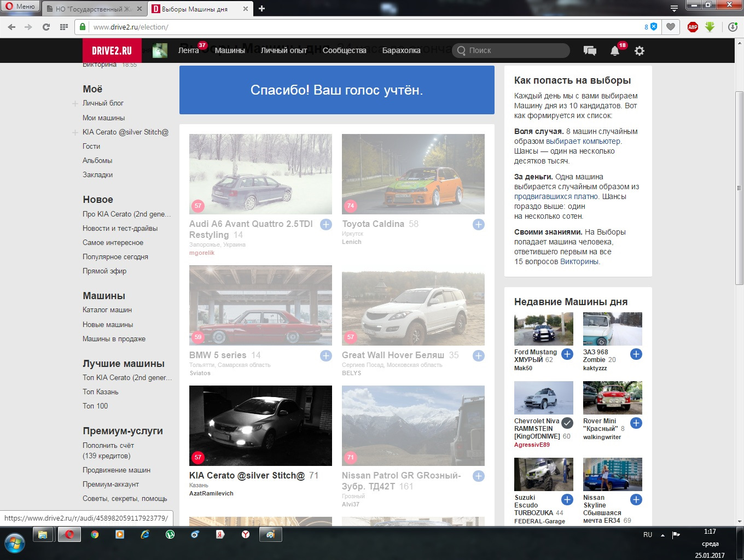
Task: Click the DRIVE2.RU logo
Action: (112, 50)
